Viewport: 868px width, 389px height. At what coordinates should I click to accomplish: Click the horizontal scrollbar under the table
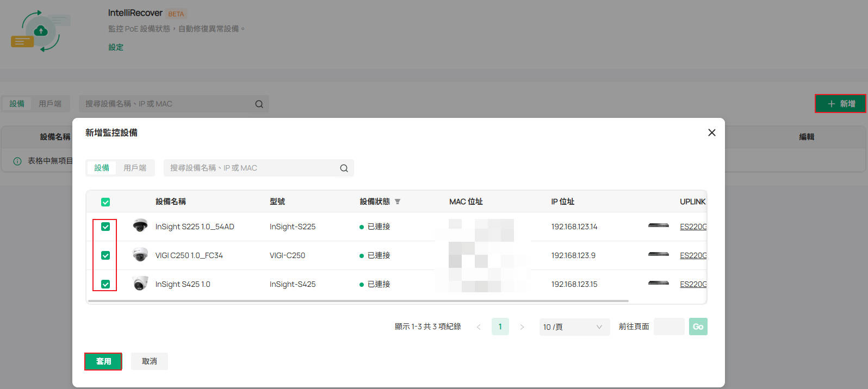tap(358, 300)
